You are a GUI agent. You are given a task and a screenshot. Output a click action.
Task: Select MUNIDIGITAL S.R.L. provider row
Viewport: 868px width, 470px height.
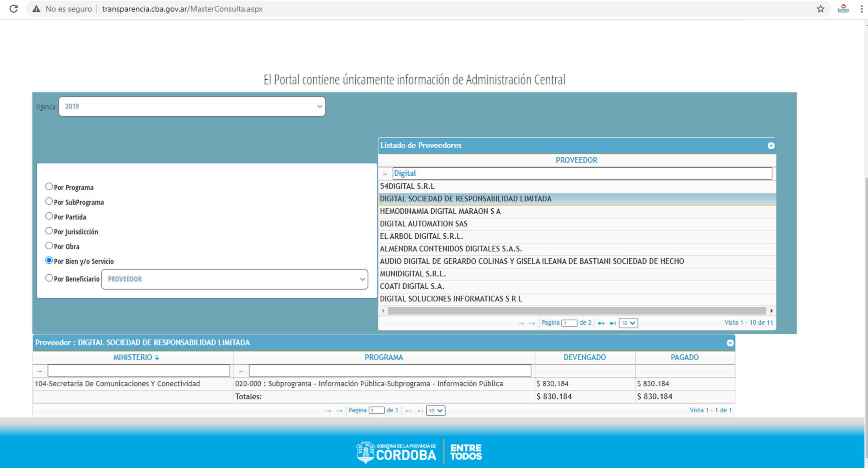pyautogui.click(x=413, y=274)
